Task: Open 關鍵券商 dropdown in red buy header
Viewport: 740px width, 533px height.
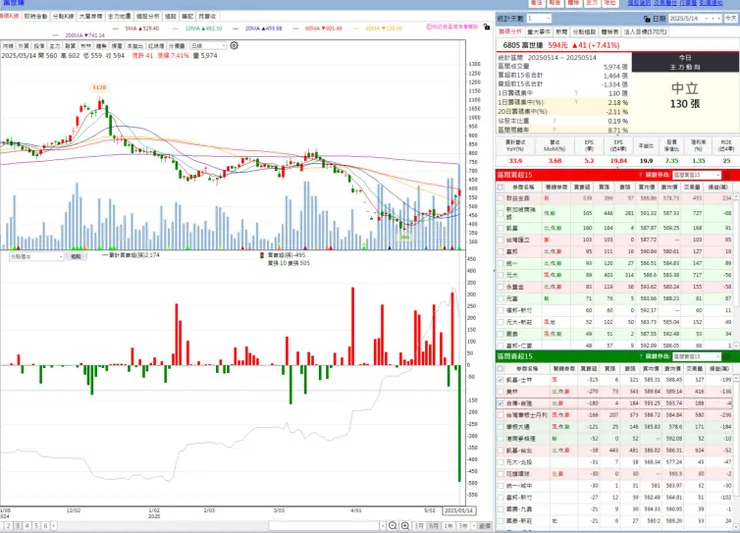Action: [697, 175]
